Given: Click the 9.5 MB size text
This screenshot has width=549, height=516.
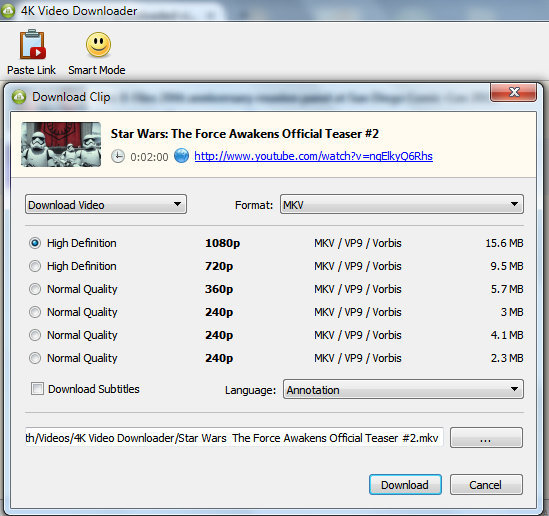Looking at the screenshot, I should coord(507,266).
